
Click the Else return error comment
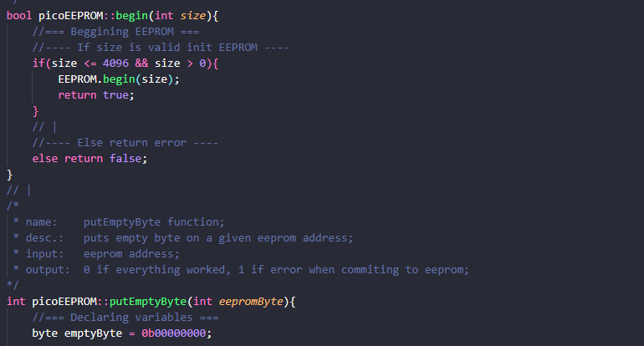pos(125,143)
